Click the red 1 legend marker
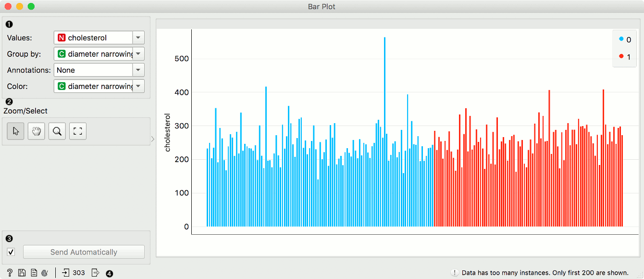The image size is (644, 279). coord(621,56)
